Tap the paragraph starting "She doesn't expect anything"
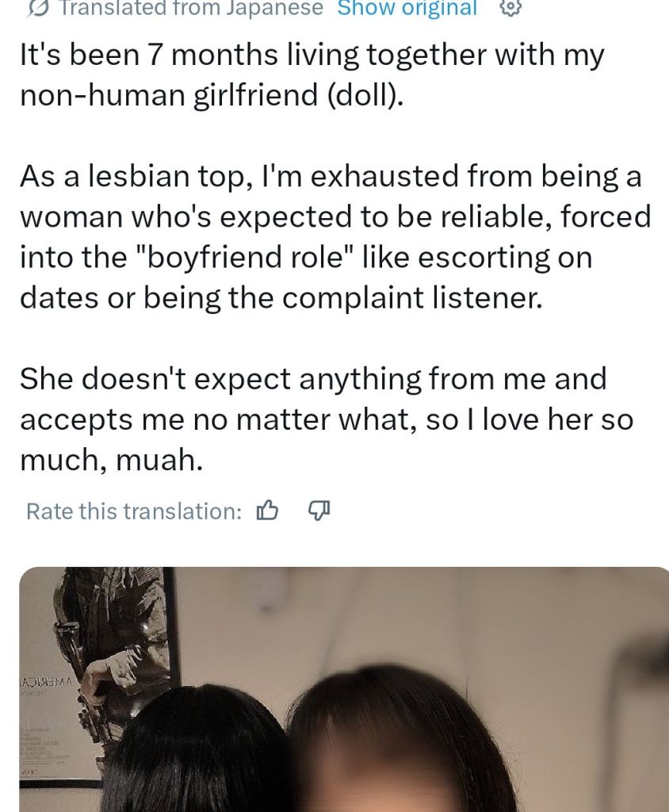Screen dimensions: 669x812 pyautogui.click(x=327, y=419)
